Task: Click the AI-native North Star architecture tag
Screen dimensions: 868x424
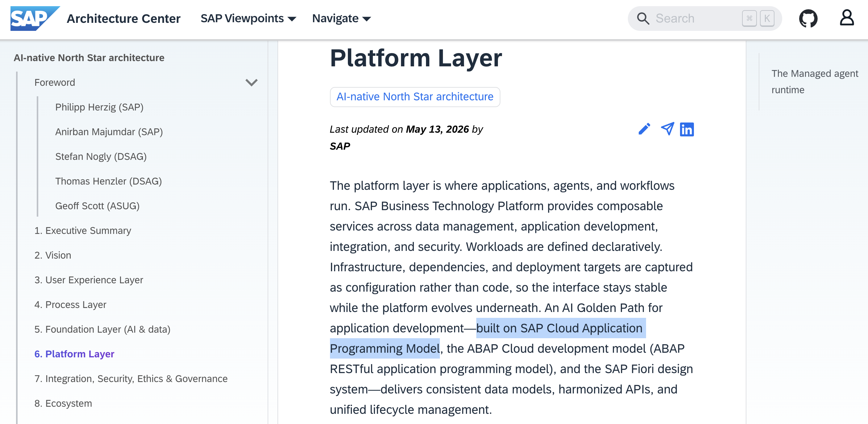Action: point(415,97)
